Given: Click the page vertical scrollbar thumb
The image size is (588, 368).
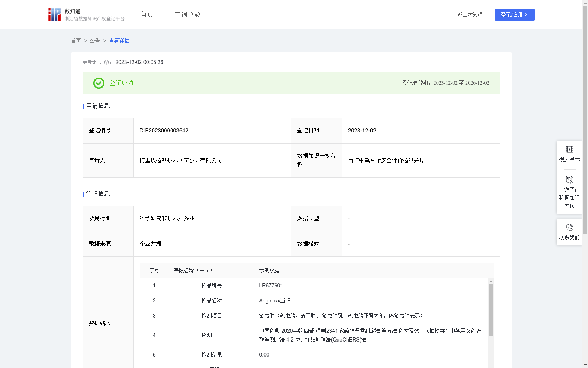Looking at the screenshot, I should coord(585,120).
